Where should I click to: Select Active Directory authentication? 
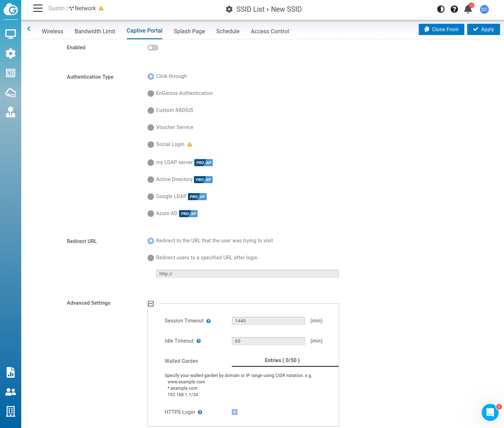pyautogui.click(x=151, y=179)
